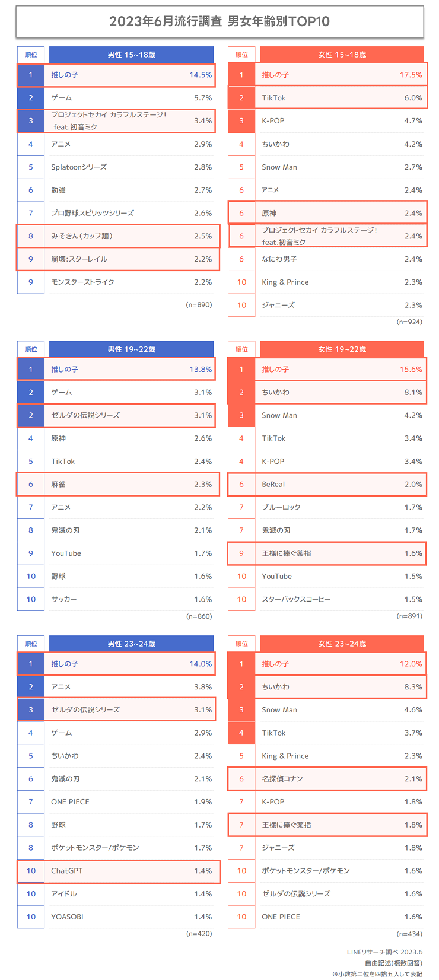Select the 男性 19~22歳 header bar
This screenshot has width=439, height=980.
point(131,349)
